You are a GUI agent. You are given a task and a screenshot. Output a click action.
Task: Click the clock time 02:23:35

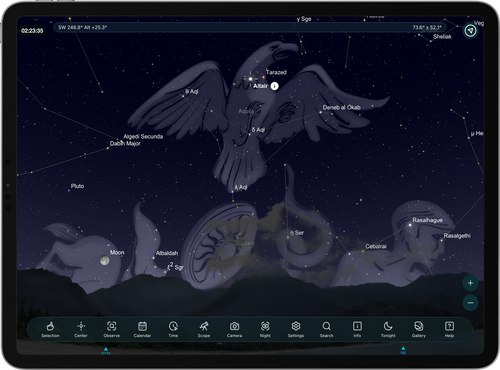pyautogui.click(x=32, y=31)
